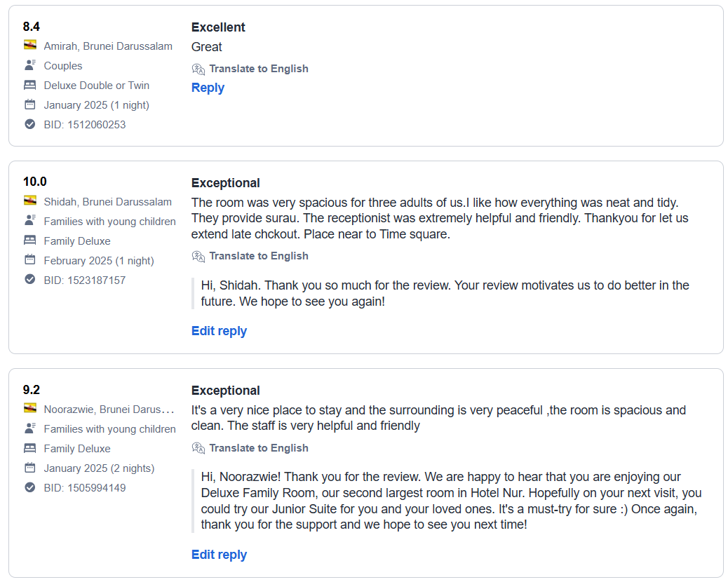Viewport: 728px width, 582px height.
Task: Click verified checkmark icon beside BID 1523187157
Action: tap(29, 280)
